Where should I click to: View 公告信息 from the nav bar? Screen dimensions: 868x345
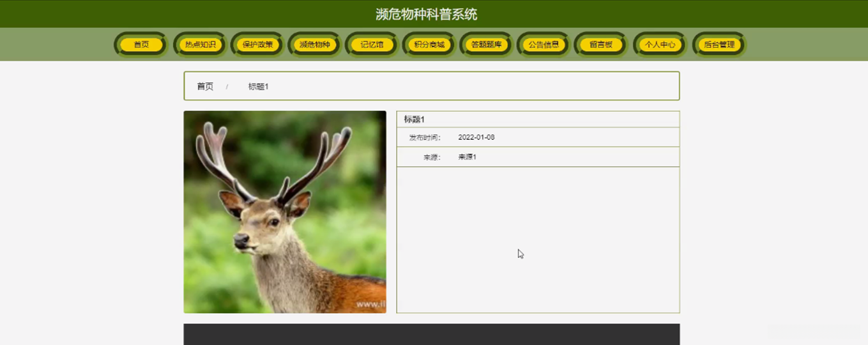544,45
